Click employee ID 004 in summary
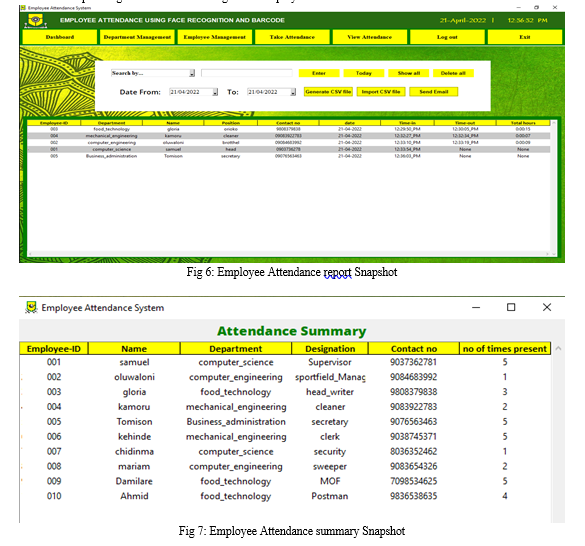Image resolution: width=585 pixels, height=546 pixels. pos(54,407)
